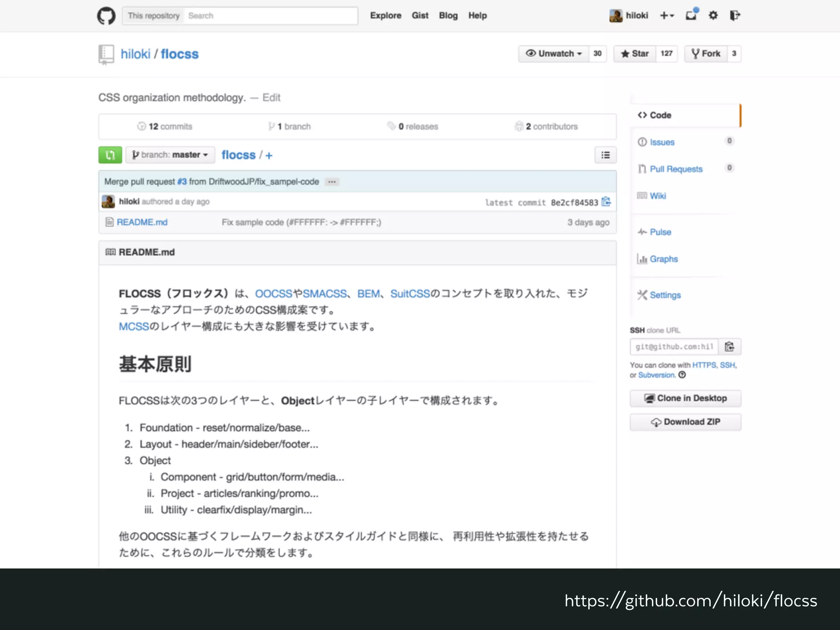Open the 'Fix sample code' commit message
Screen dimensions: 840x630
(301, 222)
